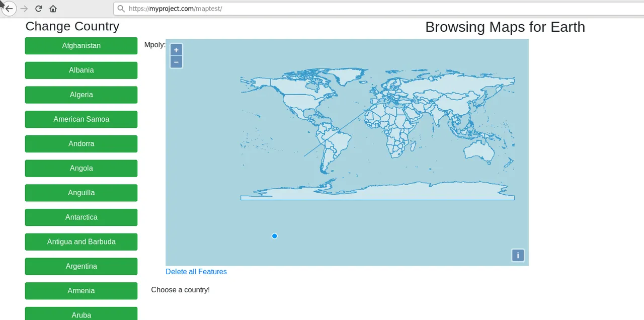The image size is (644, 320).
Task: Select Albania country button
Action: pyautogui.click(x=81, y=70)
